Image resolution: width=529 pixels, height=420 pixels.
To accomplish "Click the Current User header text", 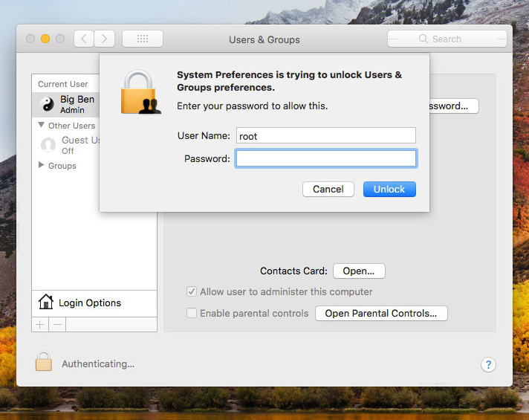I will (62, 84).
